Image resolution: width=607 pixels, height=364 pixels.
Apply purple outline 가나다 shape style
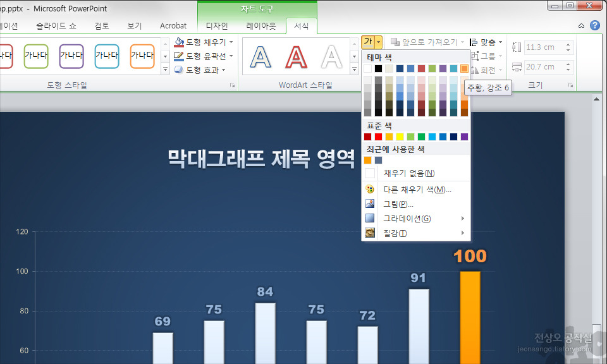pos(71,56)
